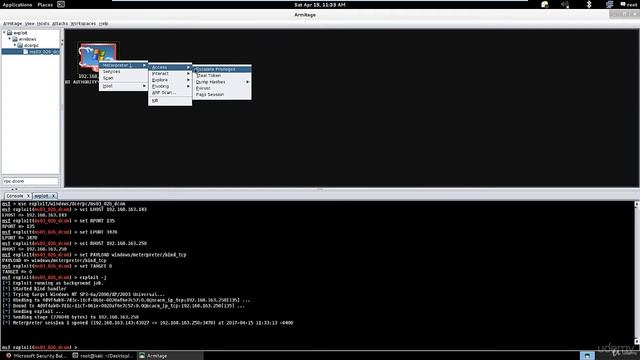Click the exploit folder icon in tree
The image size is (640, 360).
(x=9, y=33)
